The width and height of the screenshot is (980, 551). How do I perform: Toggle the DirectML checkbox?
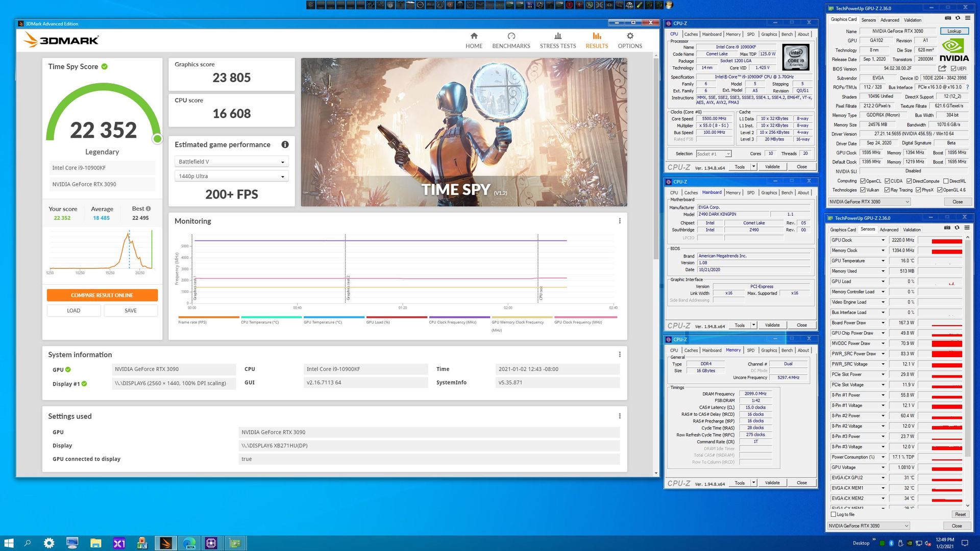coord(946,181)
